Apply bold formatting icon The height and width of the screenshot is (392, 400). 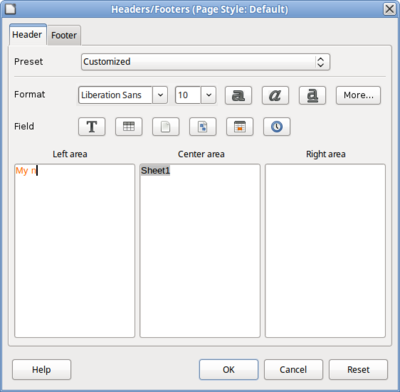238,95
